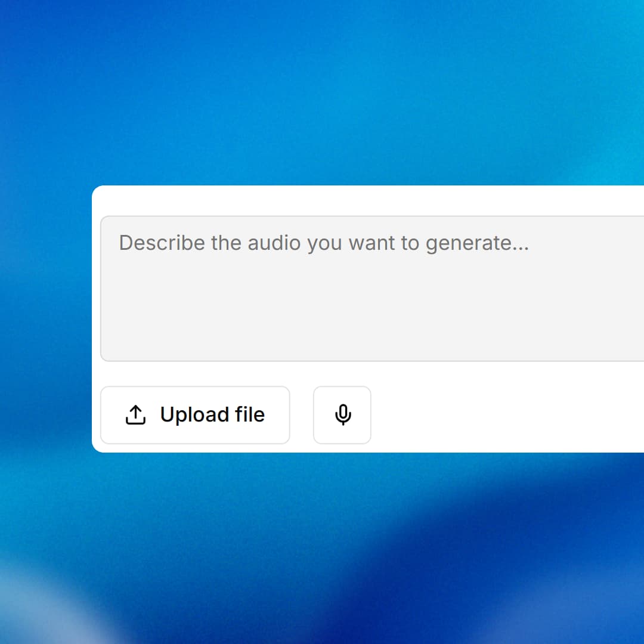Hit the small square microphone button
This screenshot has width=644, height=644.
tap(342, 415)
